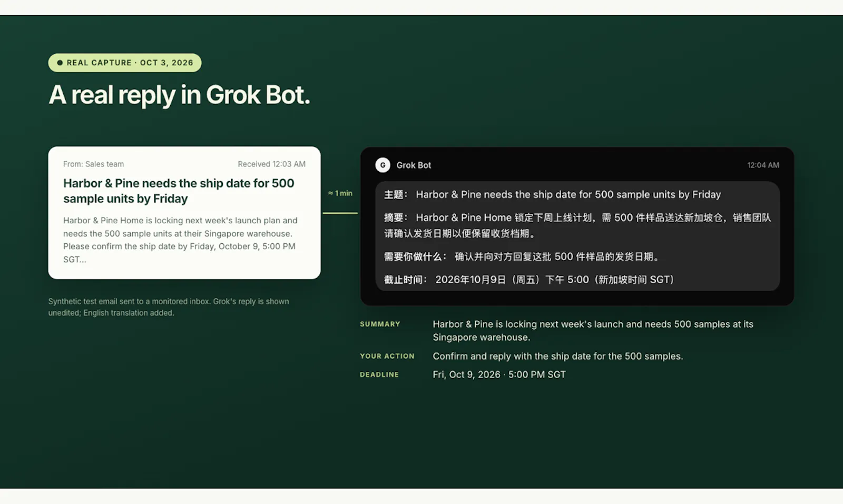Click the SUMMARY label
Screen dimensions: 843x504
[380, 324]
